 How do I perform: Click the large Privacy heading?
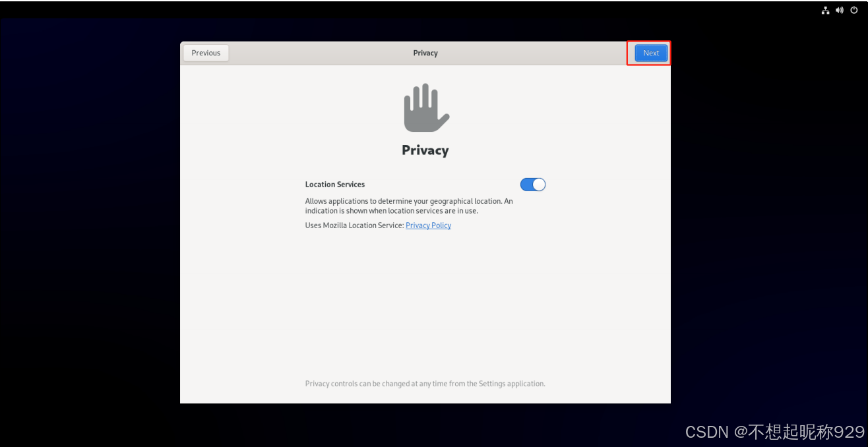(425, 150)
